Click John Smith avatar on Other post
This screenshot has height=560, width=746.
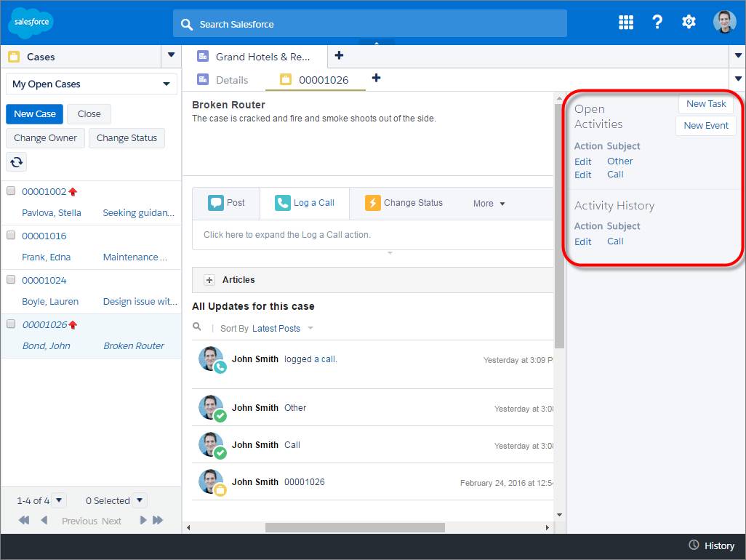coord(212,408)
